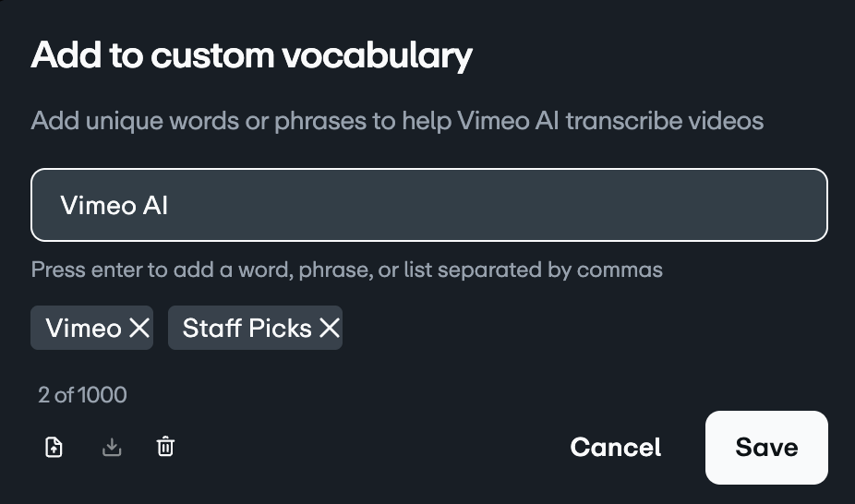855x504 pixels.
Task: Click the "Press enter to add" hint
Action: pyautogui.click(x=346, y=270)
